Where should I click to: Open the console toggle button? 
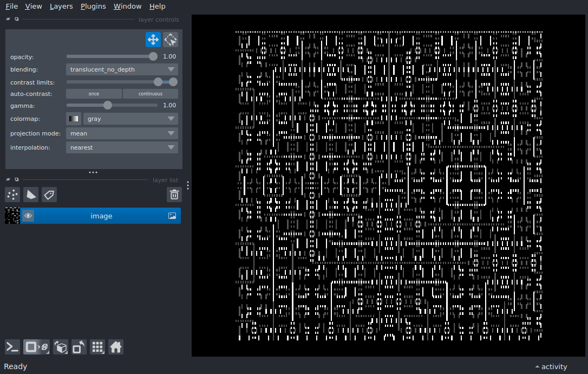point(12,347)
